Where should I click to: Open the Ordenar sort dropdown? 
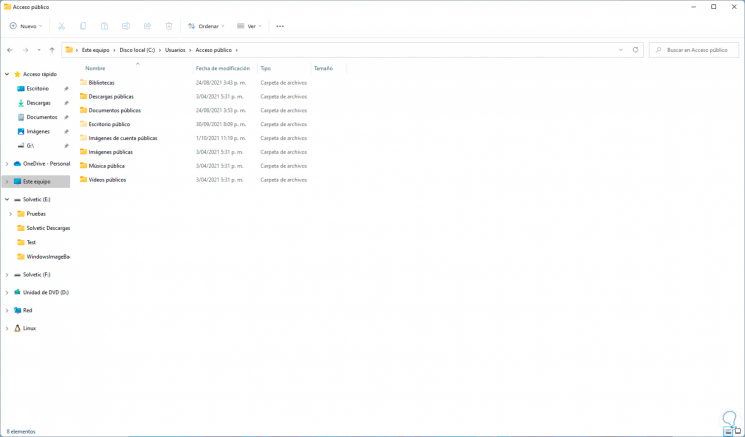(206, 26)
